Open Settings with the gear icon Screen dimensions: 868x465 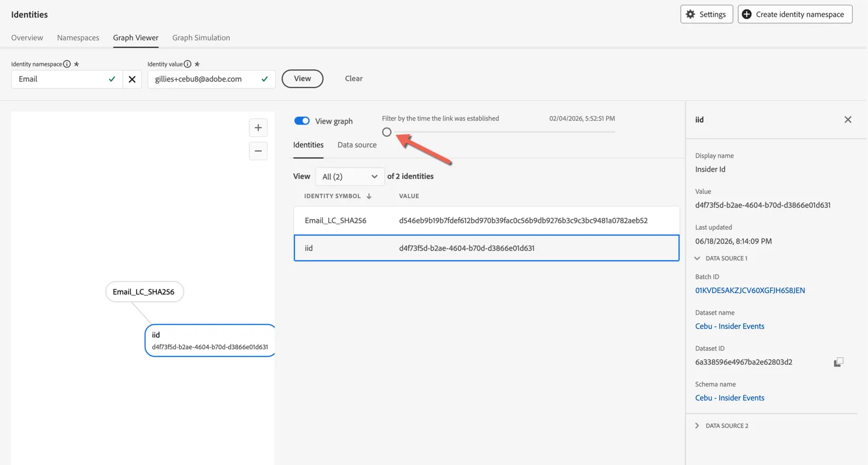pyautogui.click(x=690, y=15)
